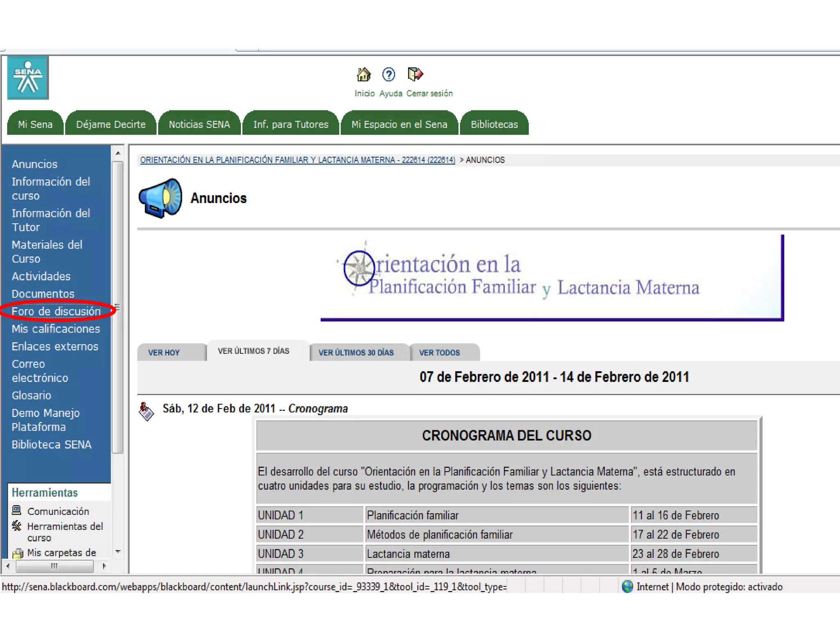Image resolution: width=840 pixels, height=630 pixels.
Task: Open Mis calificaciones sidebar link
Action: [x=56, y=329]
